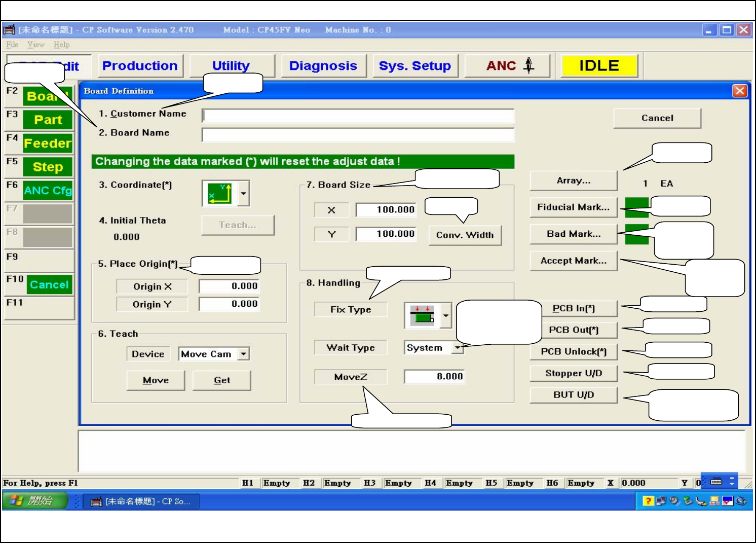This screenshot has width=756, height=543.
Task: Switch to the Production tab
Action: tap(140, 66)
